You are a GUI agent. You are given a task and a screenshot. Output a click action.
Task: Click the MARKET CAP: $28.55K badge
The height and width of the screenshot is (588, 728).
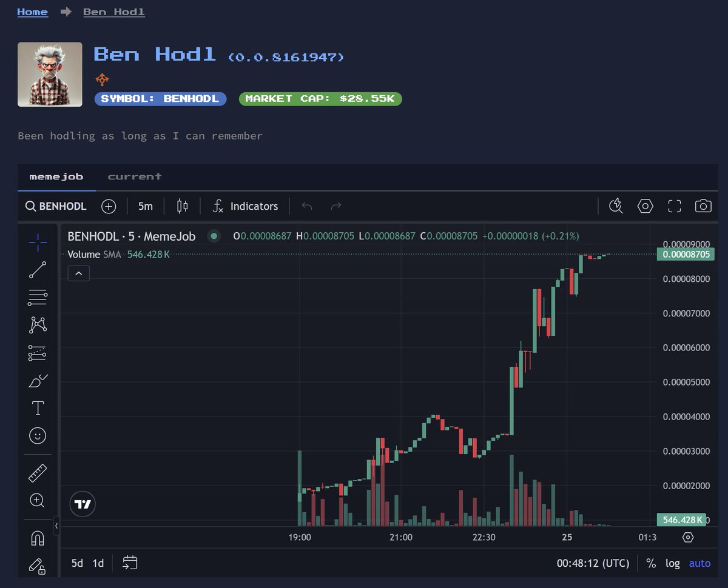pos(320,99)
